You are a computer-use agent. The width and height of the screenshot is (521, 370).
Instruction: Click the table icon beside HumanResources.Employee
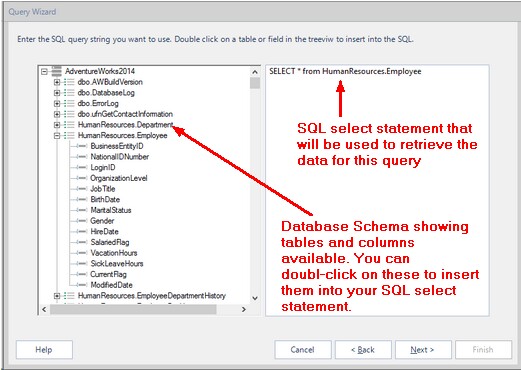(69, 135)
